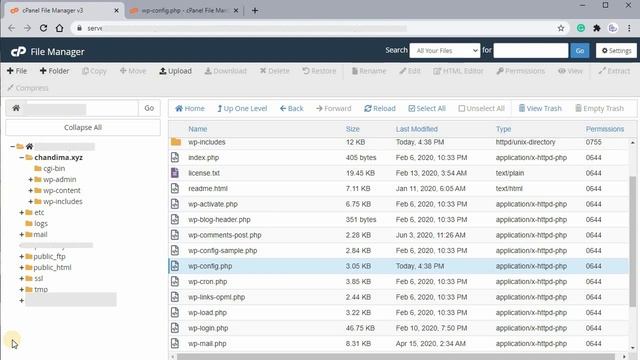The image size is (640, 360).
Task: Click the Move toolbar button
Action: pos(133,71)
